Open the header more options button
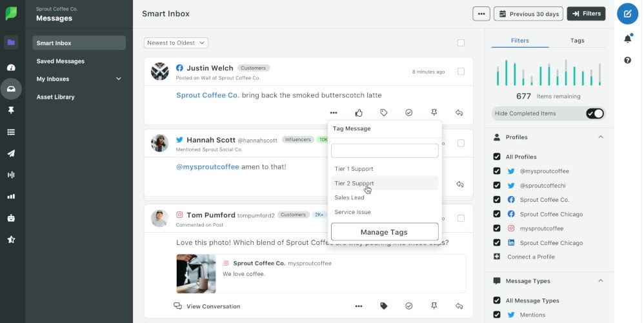Screen dimensions: 644x323 [x=481, y=14]
